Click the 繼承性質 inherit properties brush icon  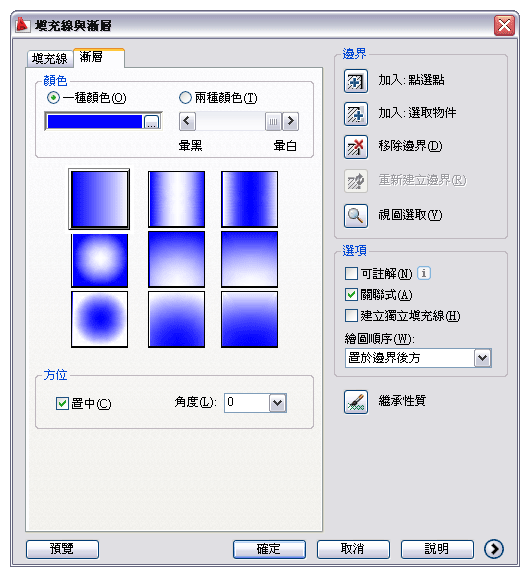coord(356,402)
